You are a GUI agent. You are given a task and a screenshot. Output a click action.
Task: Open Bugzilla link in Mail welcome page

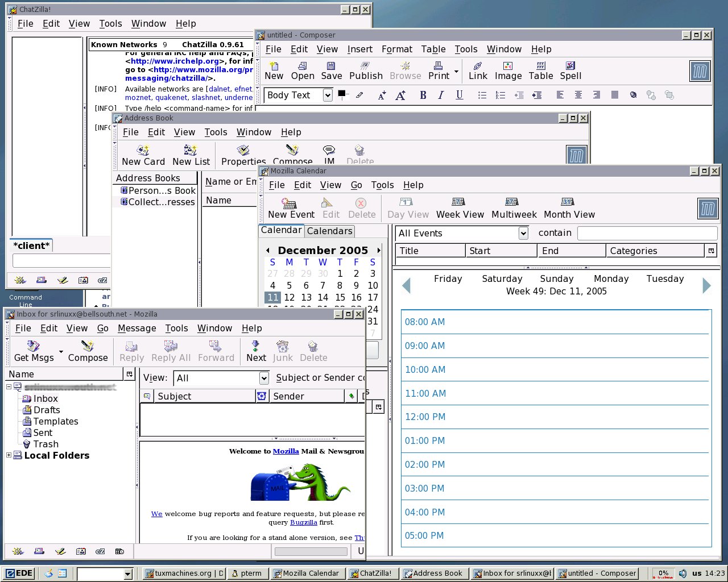(304, 522)
